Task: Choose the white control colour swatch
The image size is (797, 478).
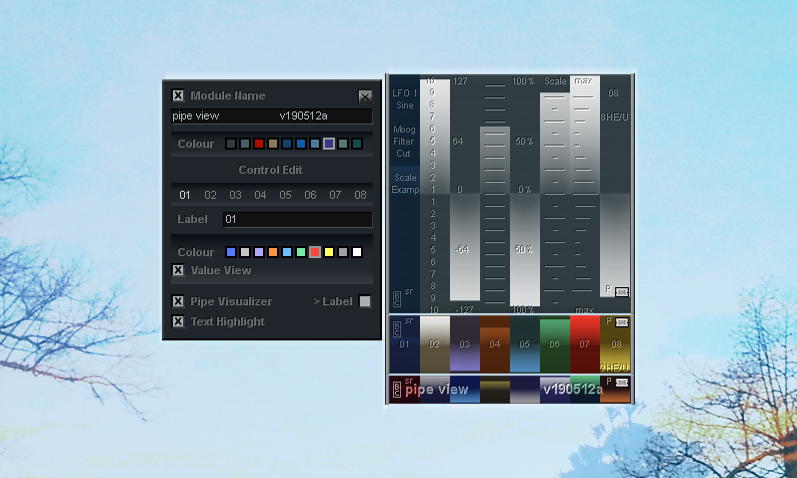Action: tap(357, 252)
